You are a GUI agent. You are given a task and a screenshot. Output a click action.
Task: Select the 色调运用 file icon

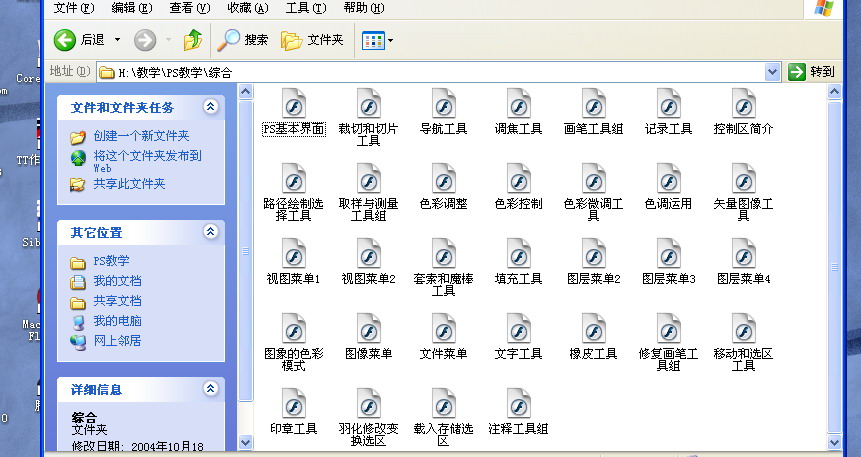pos(668,179)
